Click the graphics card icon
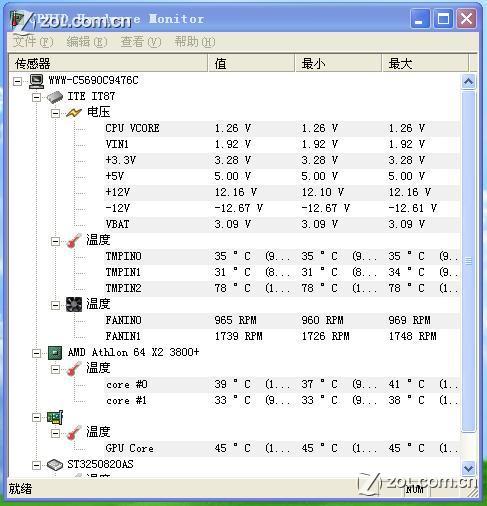Viewport: 487px width, 506px height. (55, 417)
